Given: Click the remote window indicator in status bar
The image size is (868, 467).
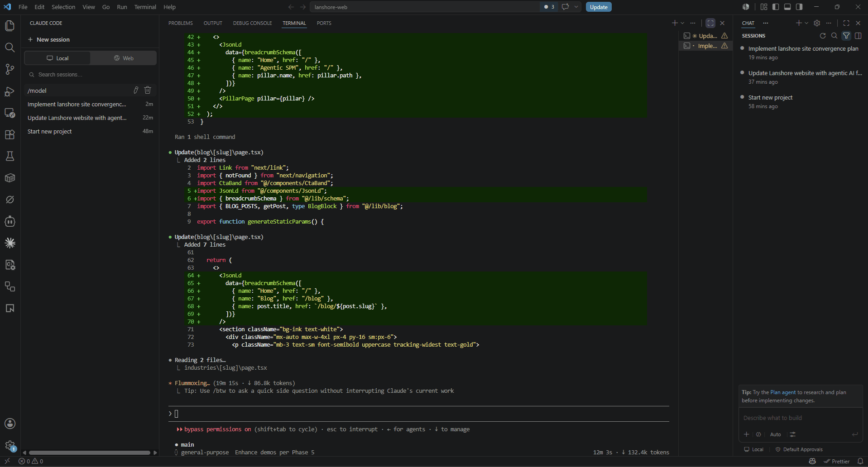Looking at the screenshot, I should [x=7, y=461].
